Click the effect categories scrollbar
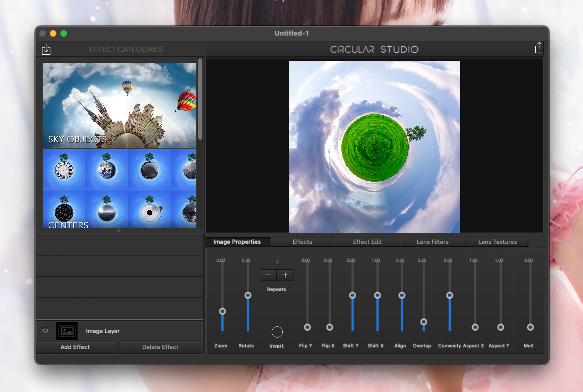Screen dimensions: 583x392 click(200, 99)
